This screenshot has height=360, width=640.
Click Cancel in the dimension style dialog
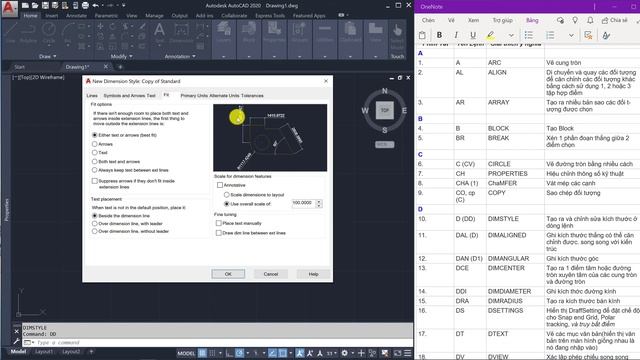(x=271, y=274)
